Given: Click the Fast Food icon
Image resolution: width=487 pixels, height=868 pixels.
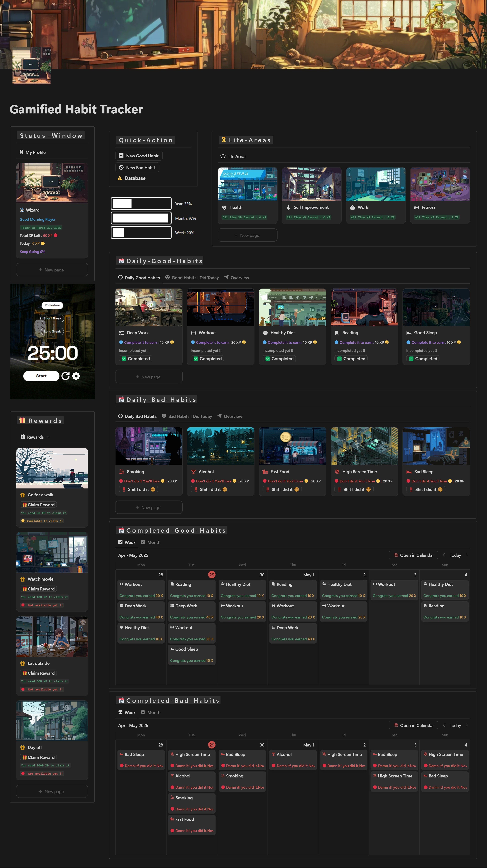Looking at the screenshot, I should click(265, 472).
